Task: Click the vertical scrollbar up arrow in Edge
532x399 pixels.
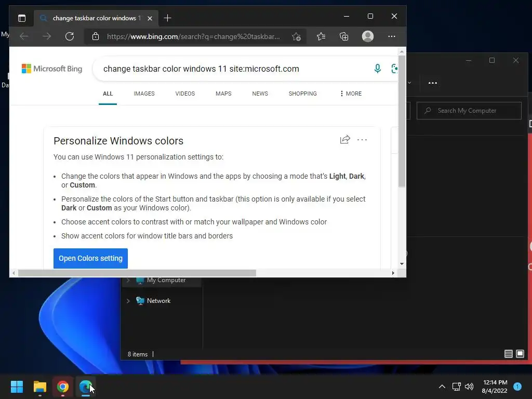Action: pos(402,51)
